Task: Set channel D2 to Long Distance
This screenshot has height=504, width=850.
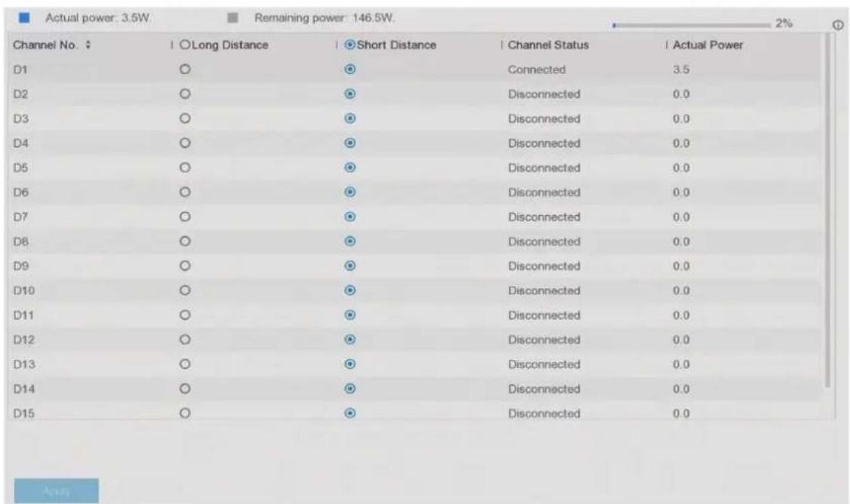Action: (185, 94)
